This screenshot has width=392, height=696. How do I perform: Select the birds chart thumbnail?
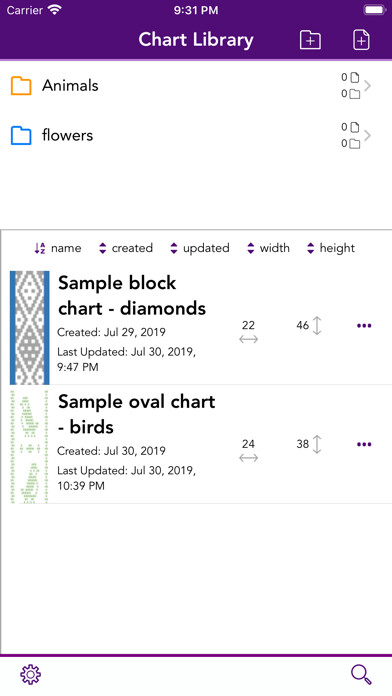(x=30, y=447)
